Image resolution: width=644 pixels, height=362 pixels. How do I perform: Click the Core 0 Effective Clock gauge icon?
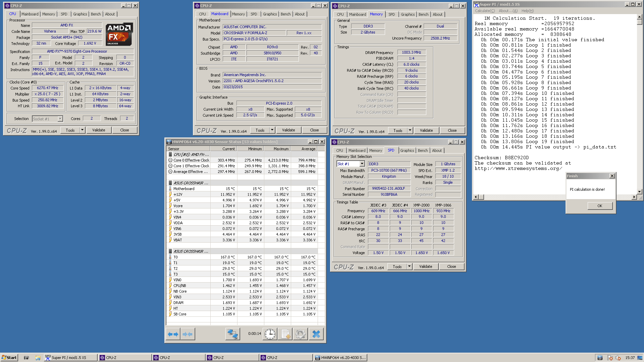tap(170, 160)
